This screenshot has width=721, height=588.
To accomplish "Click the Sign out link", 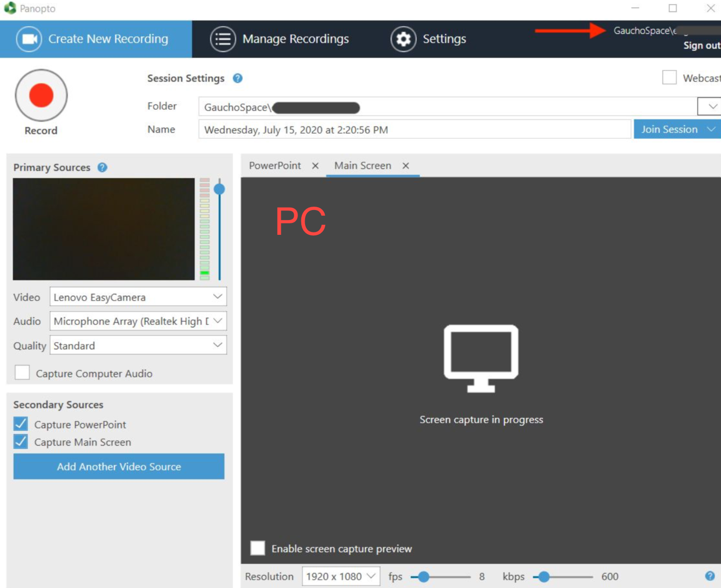I will pyautogui.click(x=701, y=45).
